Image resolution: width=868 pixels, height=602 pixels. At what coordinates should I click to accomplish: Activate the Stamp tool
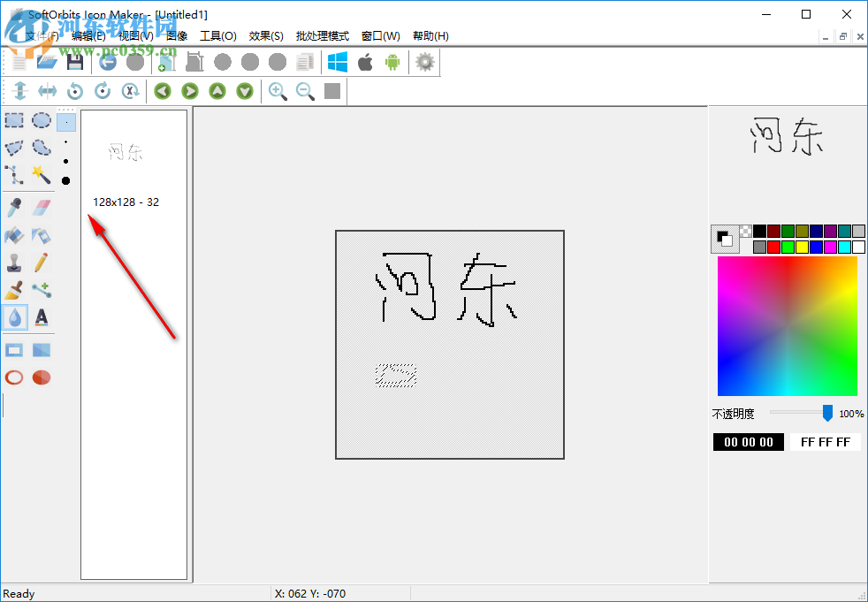(14, 261)
